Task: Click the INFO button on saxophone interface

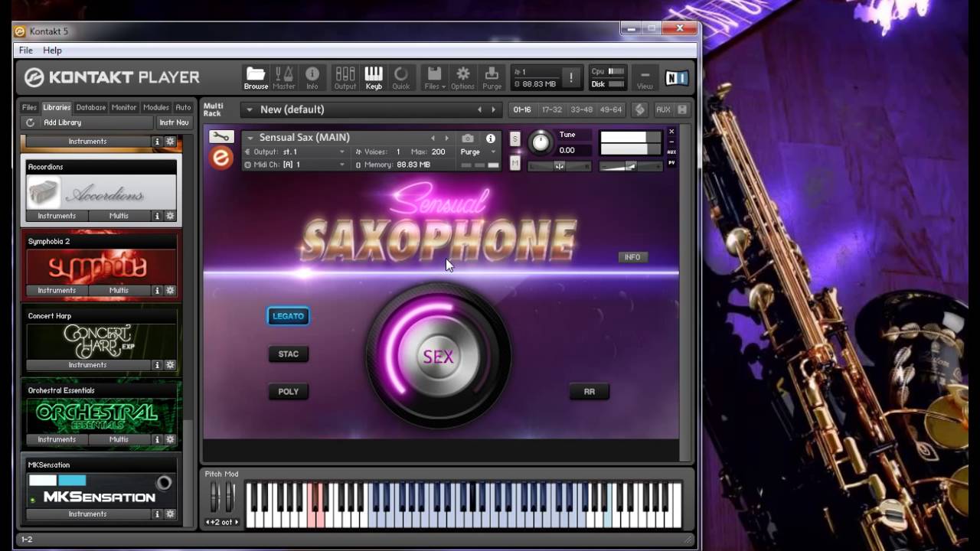Action: click(632, 257)
